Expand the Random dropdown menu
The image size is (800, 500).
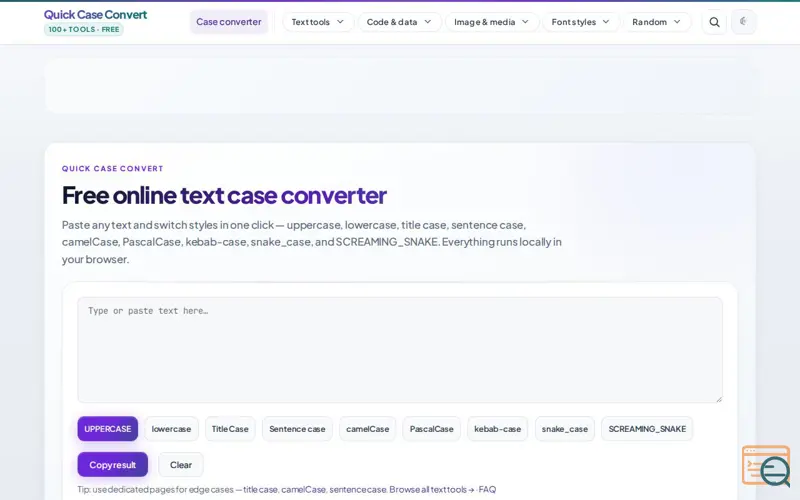click(657, 22)
